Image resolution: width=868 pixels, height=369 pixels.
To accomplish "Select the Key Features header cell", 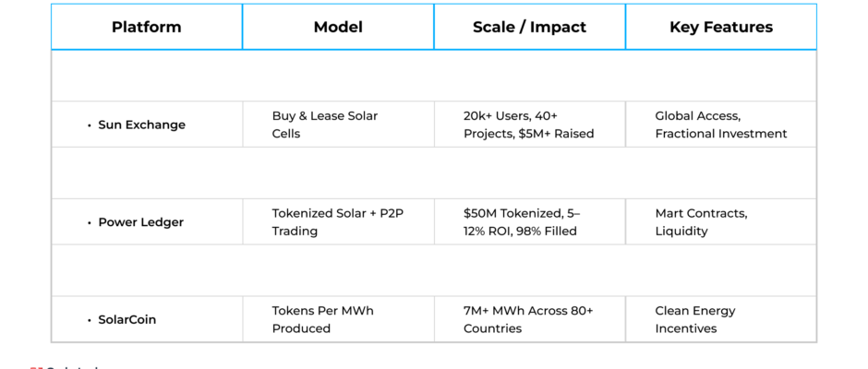I will click(721, 27).
